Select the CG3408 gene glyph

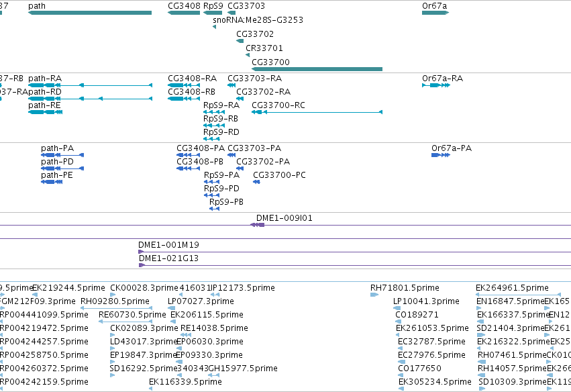pos(184,13)
